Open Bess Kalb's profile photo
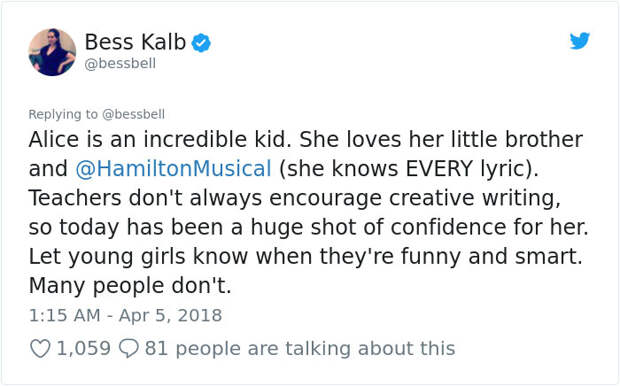This screenshot has height=386, width=620. click(x=52, y=52)
